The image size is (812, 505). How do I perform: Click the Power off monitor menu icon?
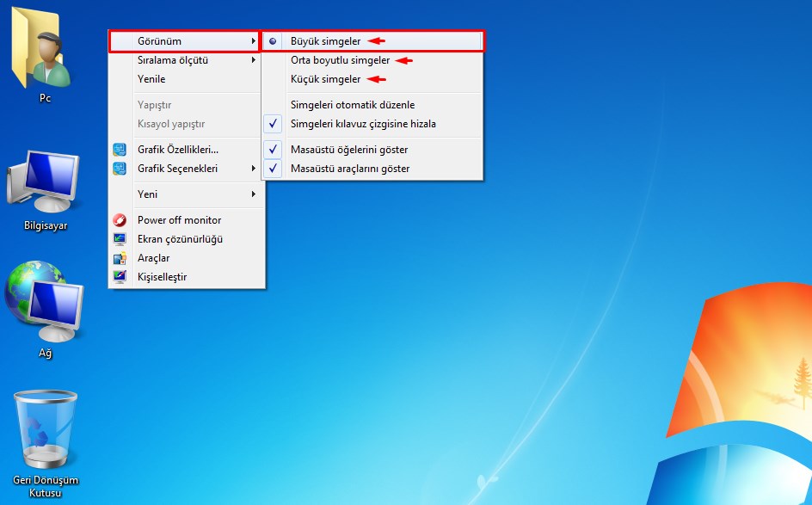coord(120,220)
